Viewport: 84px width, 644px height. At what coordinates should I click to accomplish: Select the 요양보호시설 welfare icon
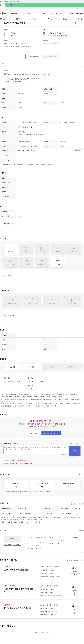pyautogui.click(x=42, y=262)
